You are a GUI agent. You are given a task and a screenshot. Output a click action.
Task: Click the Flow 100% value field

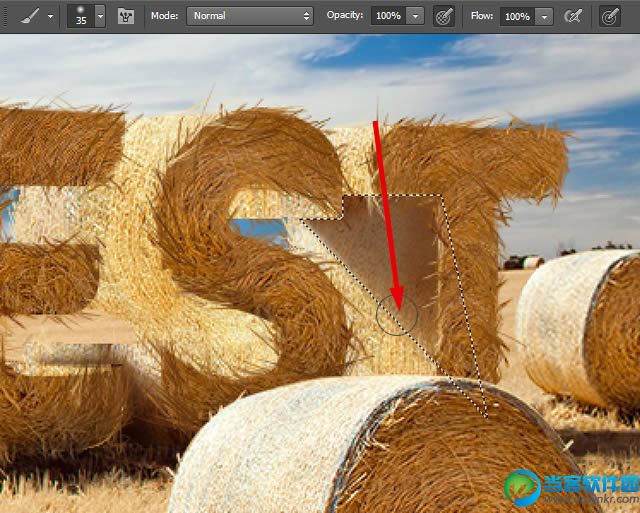tap(517, 16)
